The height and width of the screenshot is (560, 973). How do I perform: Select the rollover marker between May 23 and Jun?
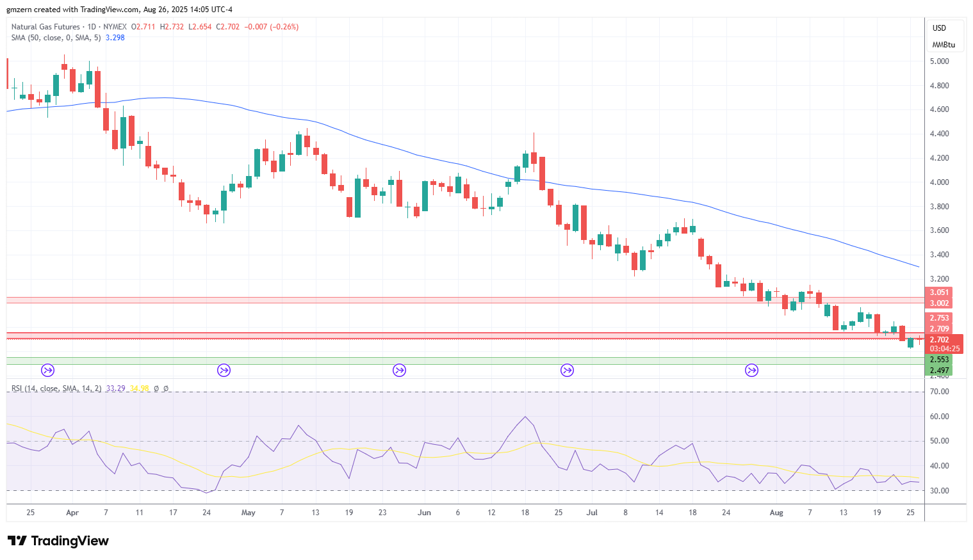399,370
